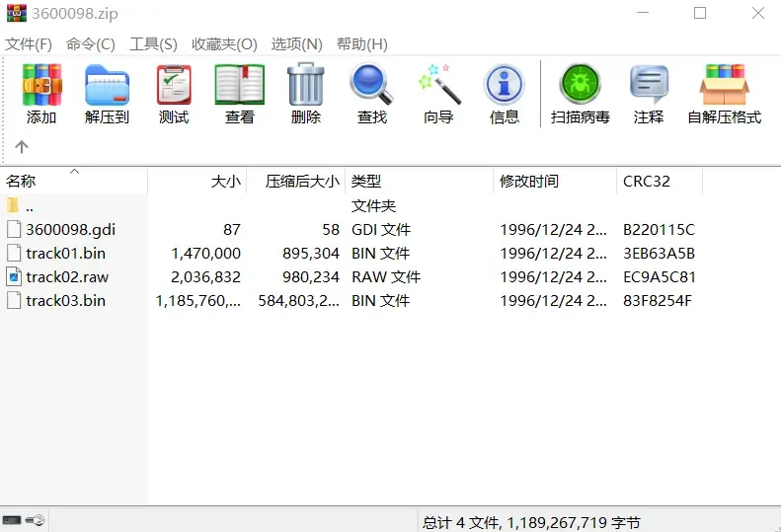The height and width of the screenshot is (532, 781).
Task: Sort by CRC32 column header
Action: pyautogui.click(x=660, y=181)
